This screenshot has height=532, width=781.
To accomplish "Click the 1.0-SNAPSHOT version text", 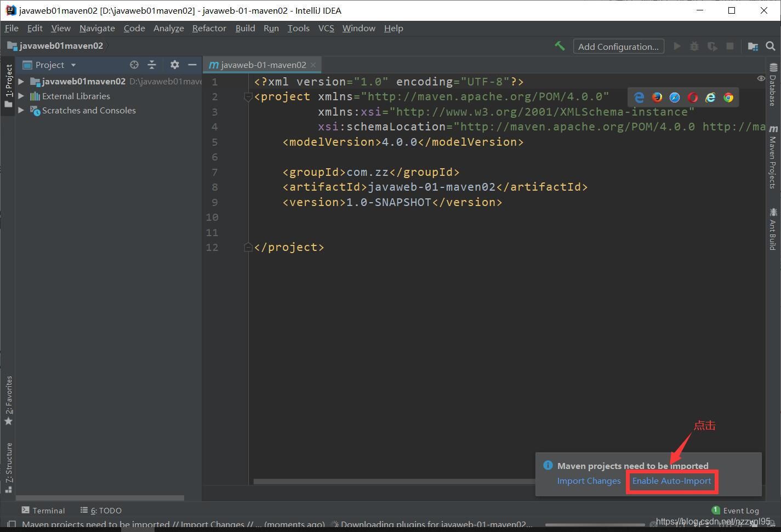I will [389, 202].
